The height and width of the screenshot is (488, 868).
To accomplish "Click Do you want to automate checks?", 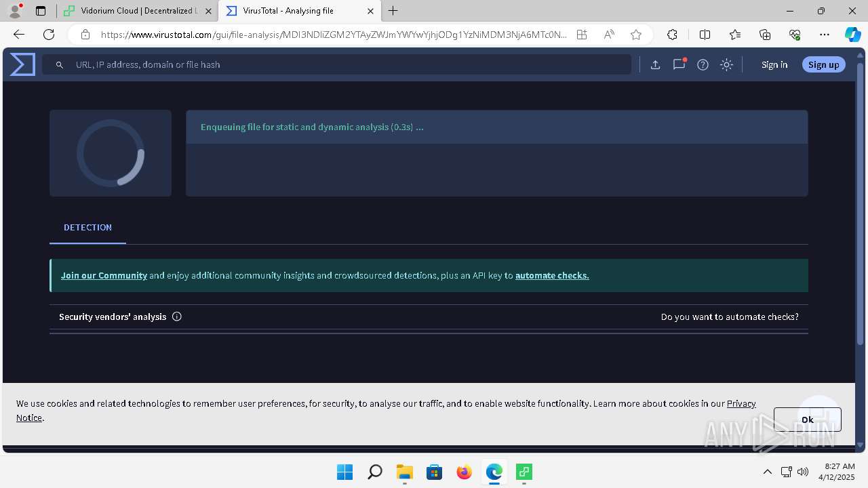I will [x=730, y=317].
